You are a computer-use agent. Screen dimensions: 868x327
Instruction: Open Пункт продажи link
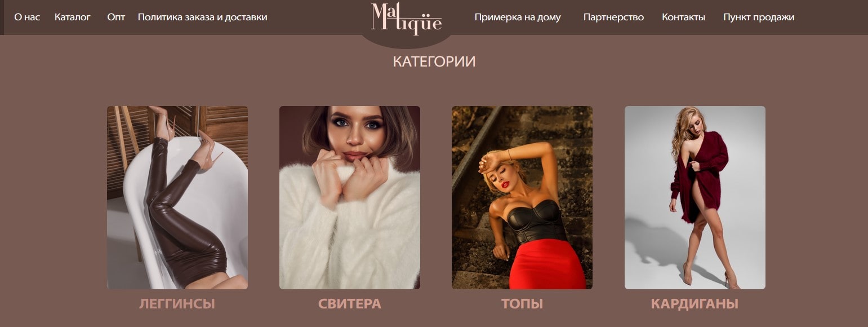pyautogui.click(x=759, y=17)
